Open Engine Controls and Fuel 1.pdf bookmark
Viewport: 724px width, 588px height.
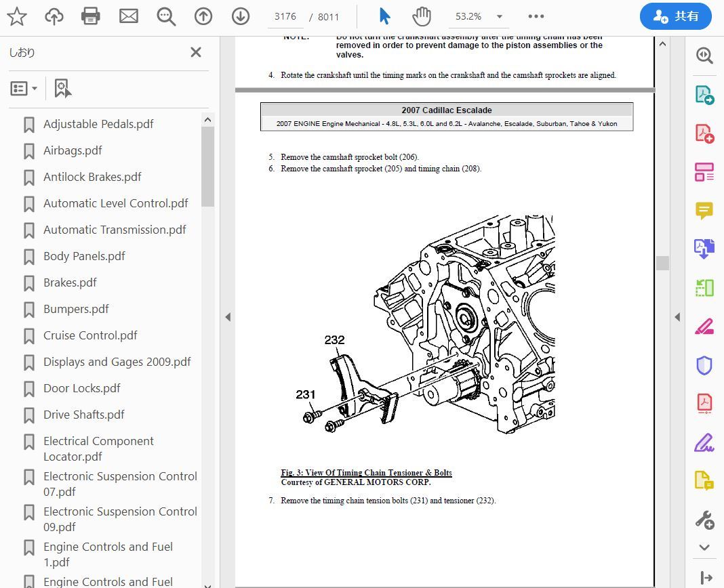(108, 554)
